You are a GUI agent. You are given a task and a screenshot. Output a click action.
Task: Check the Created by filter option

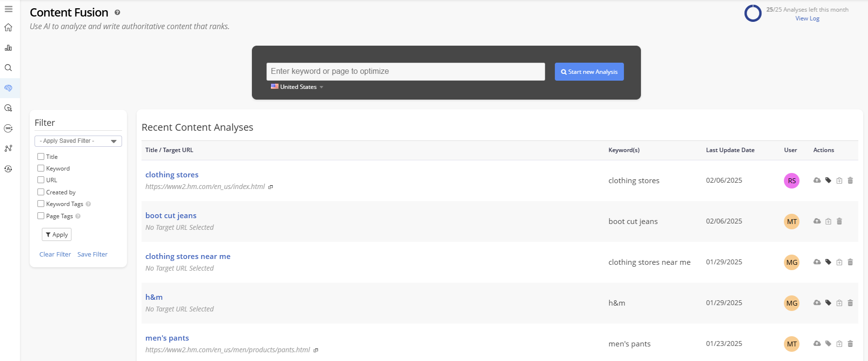41,192
